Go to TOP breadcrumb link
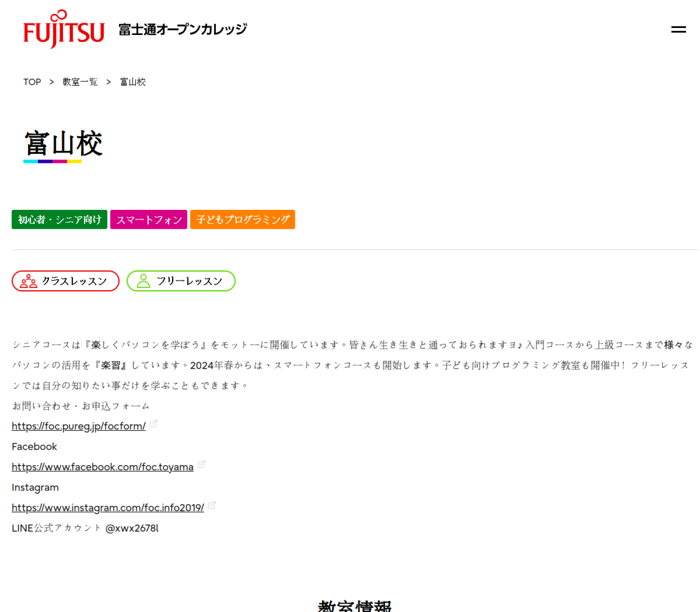This screenshot has width=700, height=612. (32, 82)
